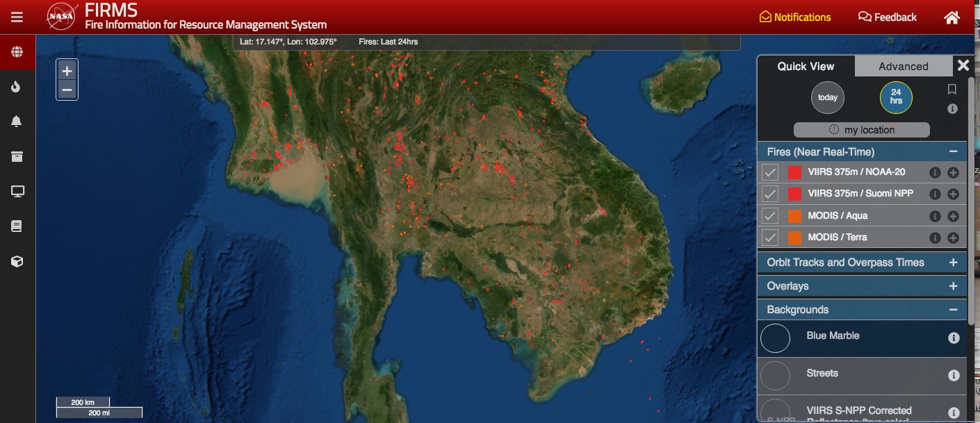Click the NASA logo
The image size is (980, 423).
coord(61,17)
